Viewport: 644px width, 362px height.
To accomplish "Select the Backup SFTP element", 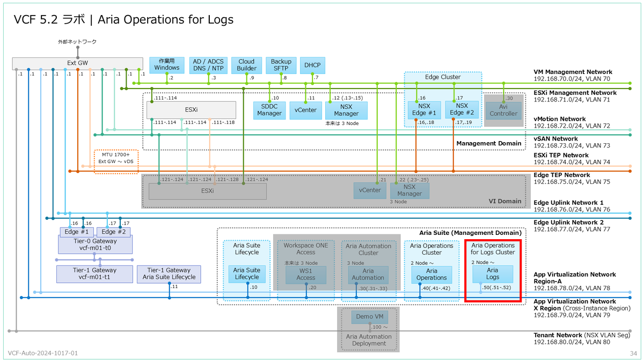I will pyautogui.click(x=281, y=65).
